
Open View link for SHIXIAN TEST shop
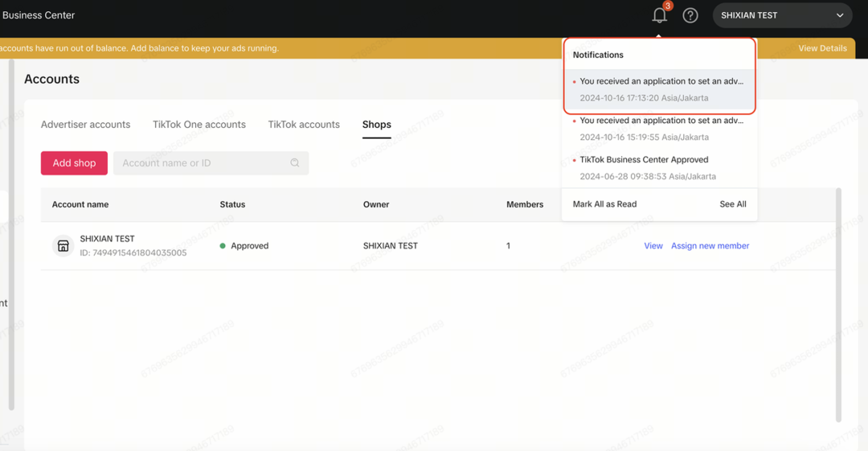653,246
